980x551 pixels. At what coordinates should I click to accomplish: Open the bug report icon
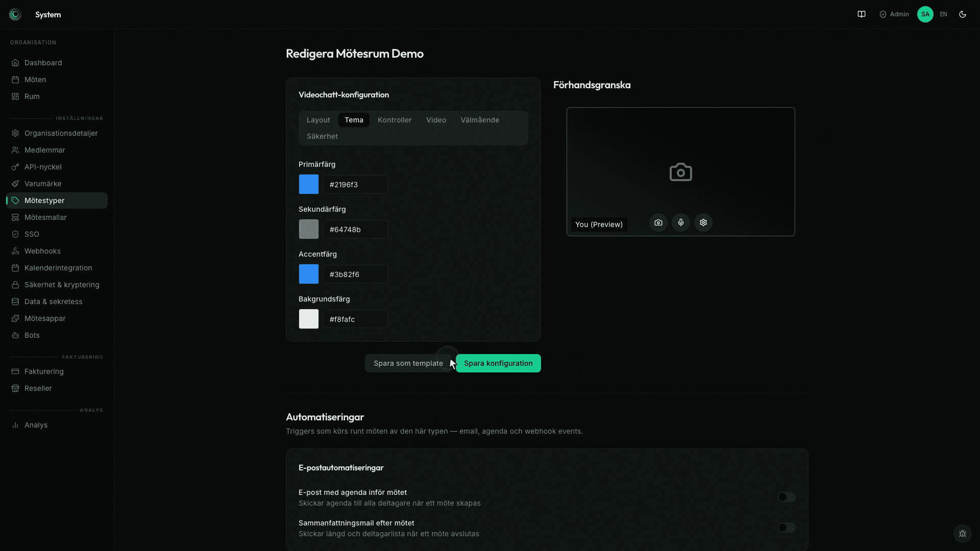(x=963, y=534)
